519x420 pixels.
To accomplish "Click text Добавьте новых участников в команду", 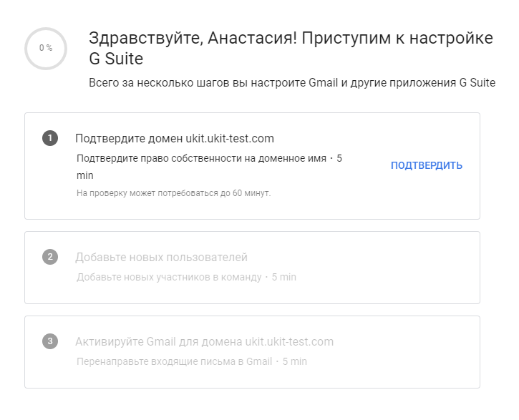I will tap(169, 277).
